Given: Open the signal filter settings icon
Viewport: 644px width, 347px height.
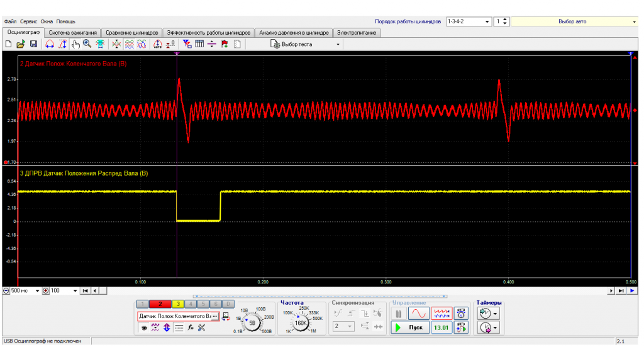Looking at the screenshot, I should tap(187, 44).
